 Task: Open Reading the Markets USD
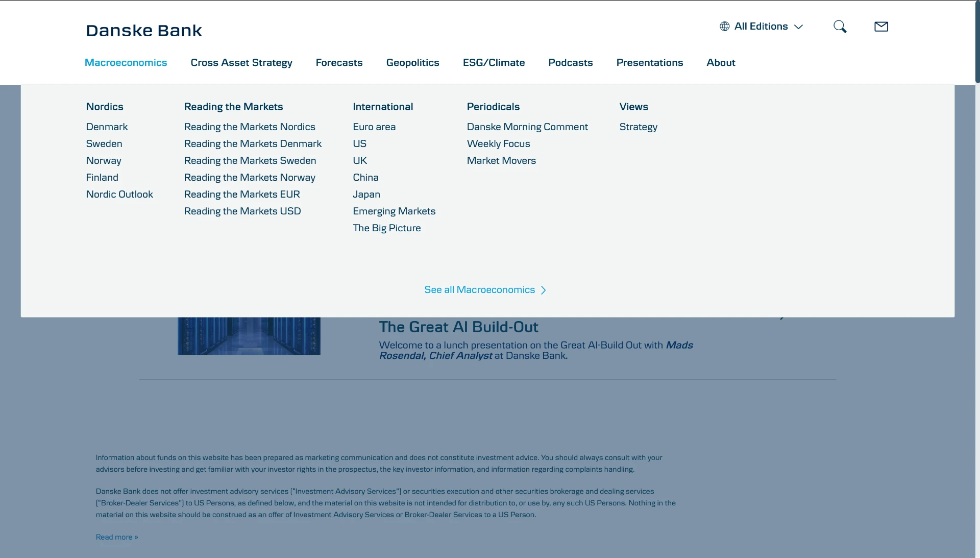point(242,211)
